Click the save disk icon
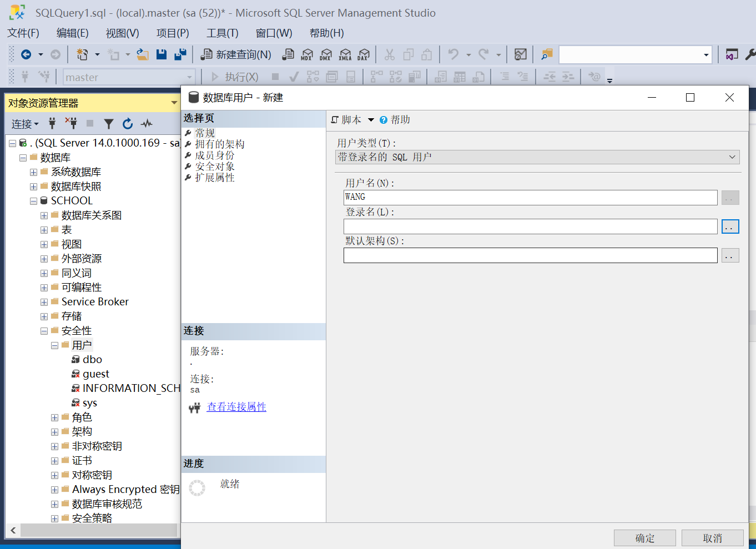The height and width of the screenshot is (549, 756). coord(162,54)
